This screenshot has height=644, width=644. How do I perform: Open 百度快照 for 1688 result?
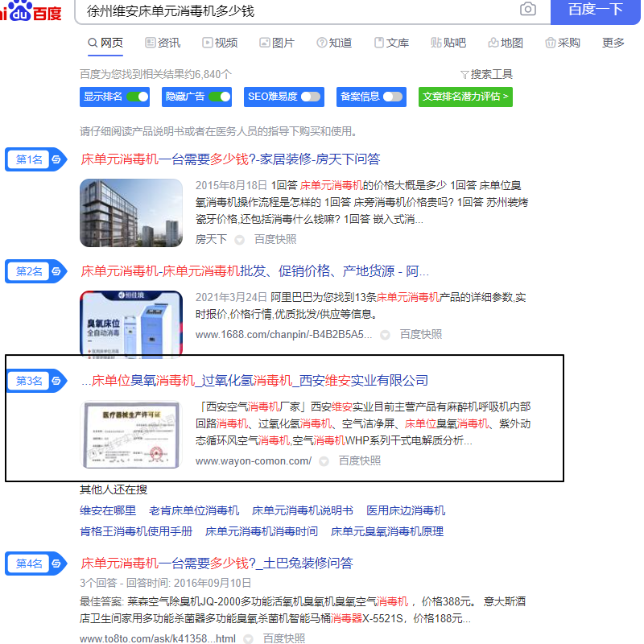[421, 335]
